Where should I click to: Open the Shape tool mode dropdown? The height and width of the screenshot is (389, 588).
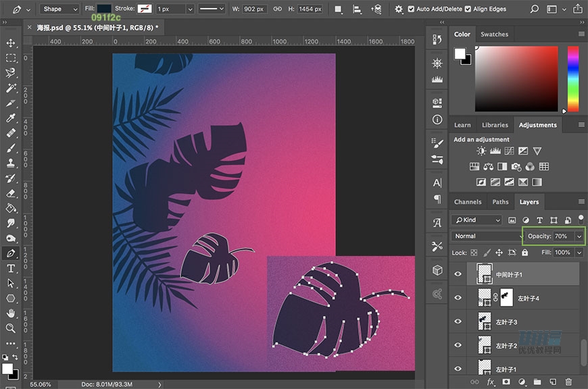59,9
